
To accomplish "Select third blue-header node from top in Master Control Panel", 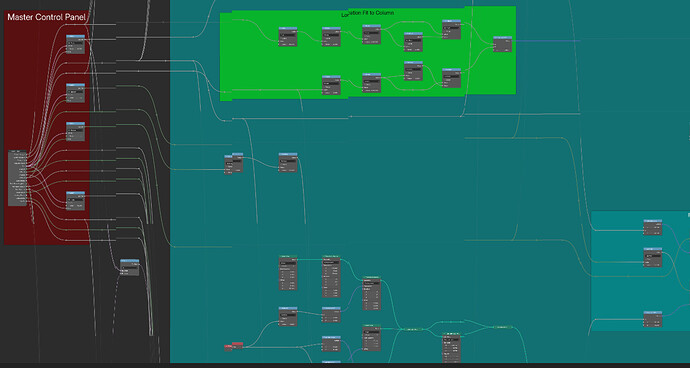I will tap(75, 131).
